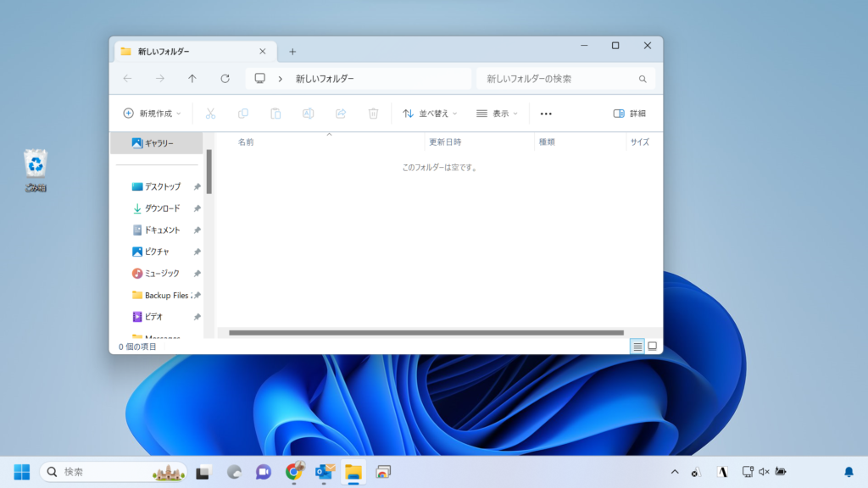Open ダウンロード in the sidebar
This screenshot has width=868, height=488.
pos(157,208)
